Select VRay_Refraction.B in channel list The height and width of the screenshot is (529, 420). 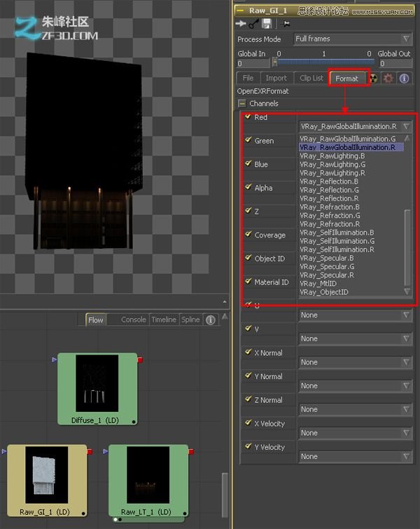point(330,207)
